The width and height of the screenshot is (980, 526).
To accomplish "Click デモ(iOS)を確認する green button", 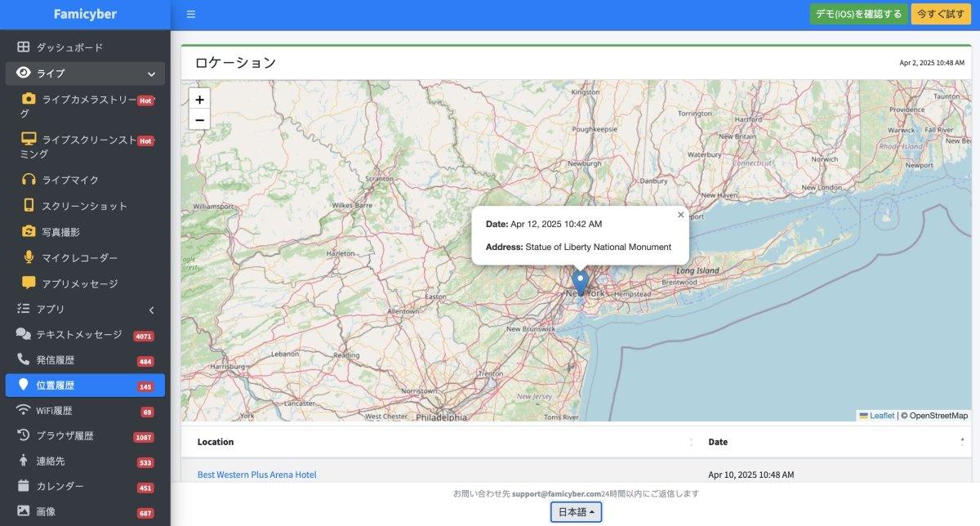I will coord(858,14).
